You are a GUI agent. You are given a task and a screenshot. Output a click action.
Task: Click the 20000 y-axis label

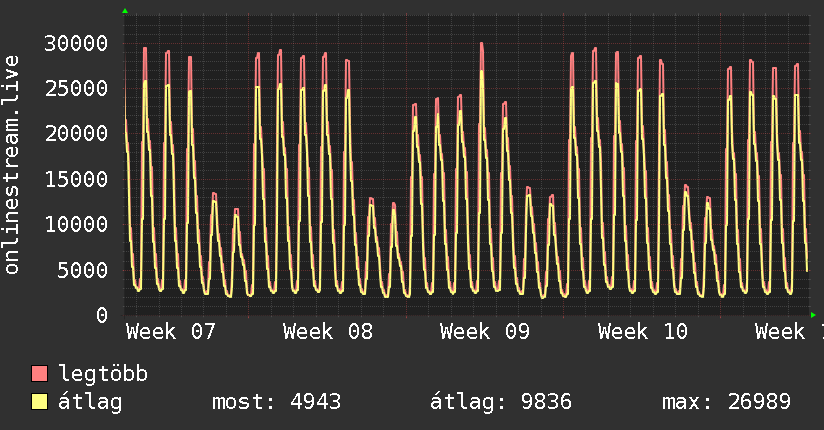tap(76, 134)
